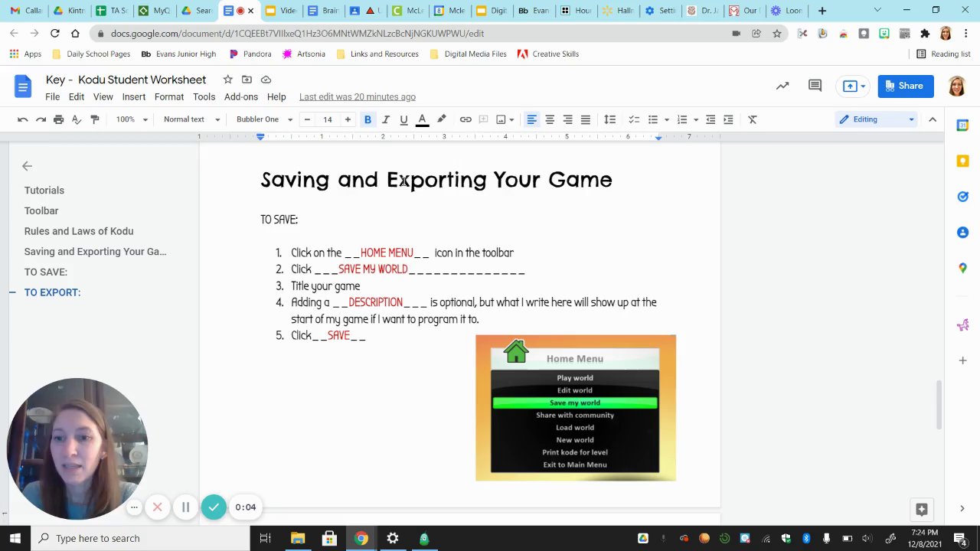The image size is (980, 551).
Task: Undo the last edit in toolbar
Action: [23, 119]
